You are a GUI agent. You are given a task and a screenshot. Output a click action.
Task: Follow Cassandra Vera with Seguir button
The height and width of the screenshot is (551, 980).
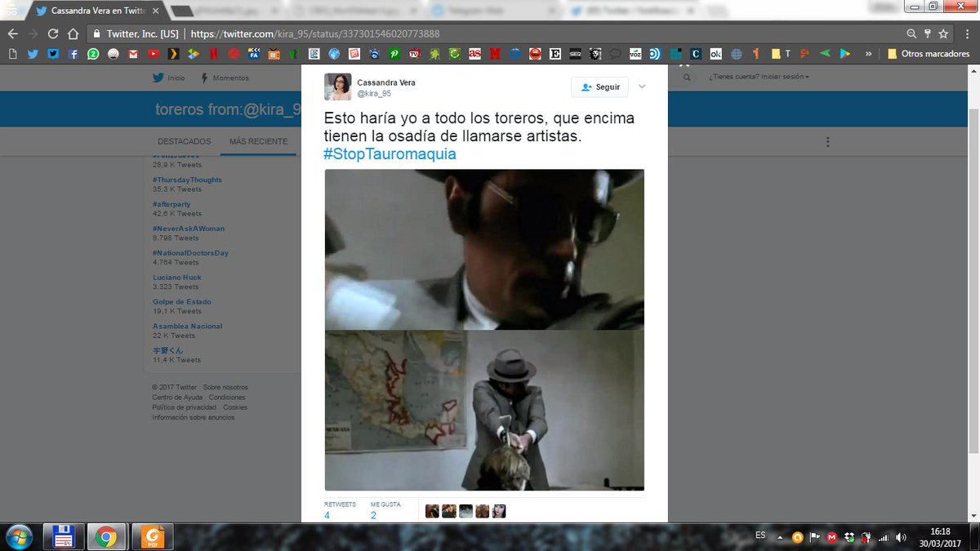pos(600,87)
